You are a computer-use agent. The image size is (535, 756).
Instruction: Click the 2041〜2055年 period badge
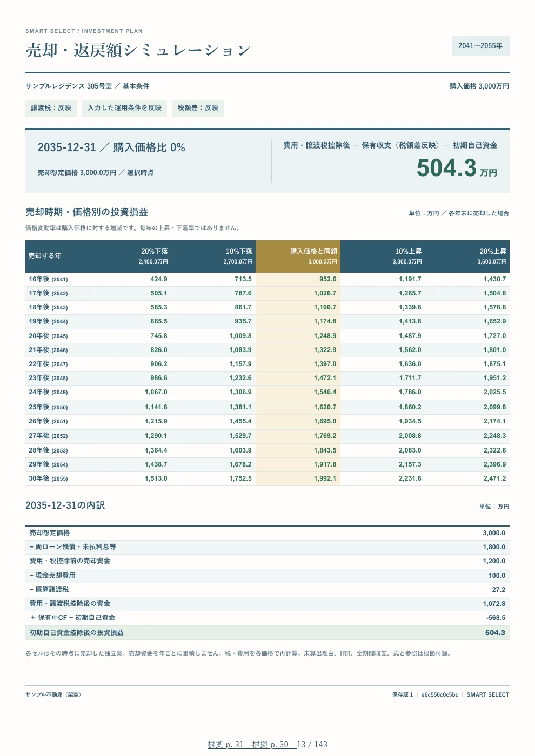pyautogui.click(x=480, y=46)
